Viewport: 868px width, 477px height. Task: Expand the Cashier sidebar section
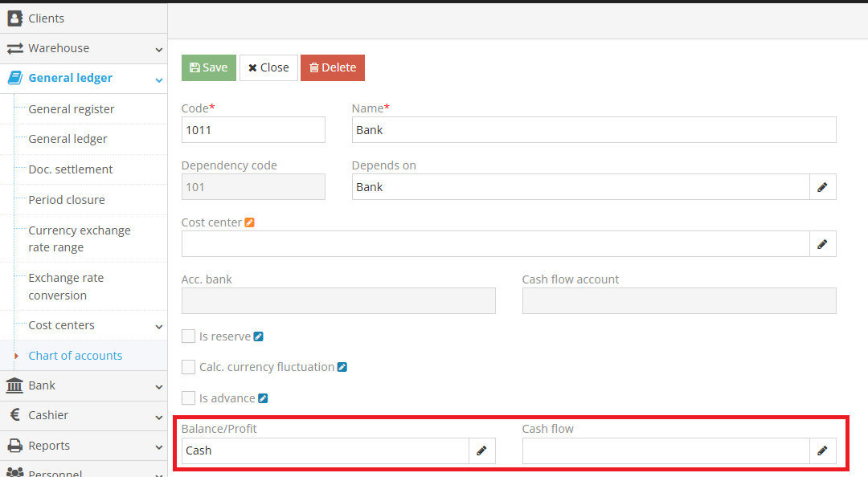[84, 415]
